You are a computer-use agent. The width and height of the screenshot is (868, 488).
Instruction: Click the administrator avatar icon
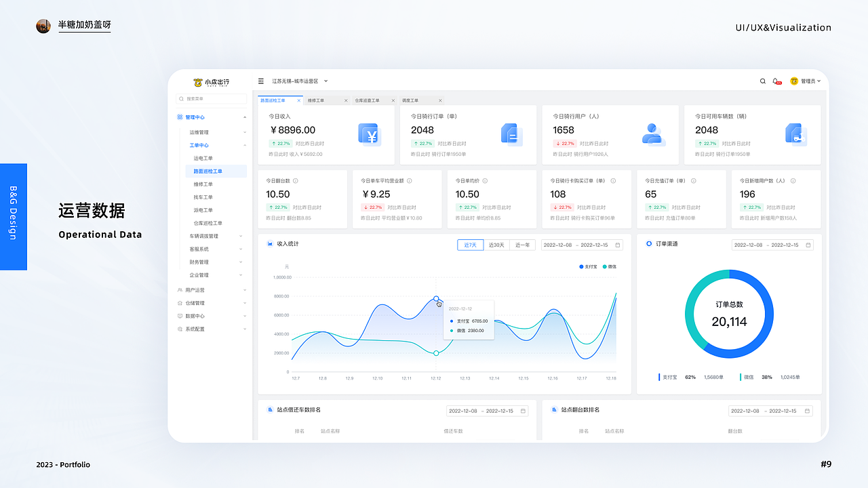pos(794,81)
